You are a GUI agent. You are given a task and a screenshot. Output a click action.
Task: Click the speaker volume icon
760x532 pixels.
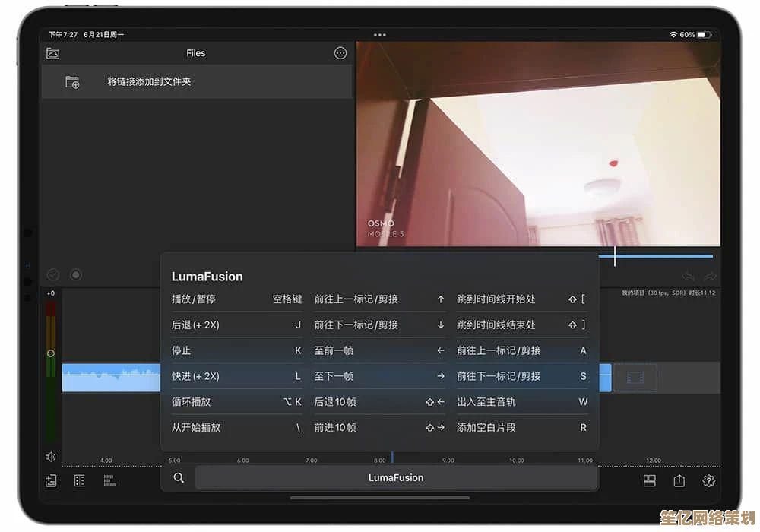(50, 457)
